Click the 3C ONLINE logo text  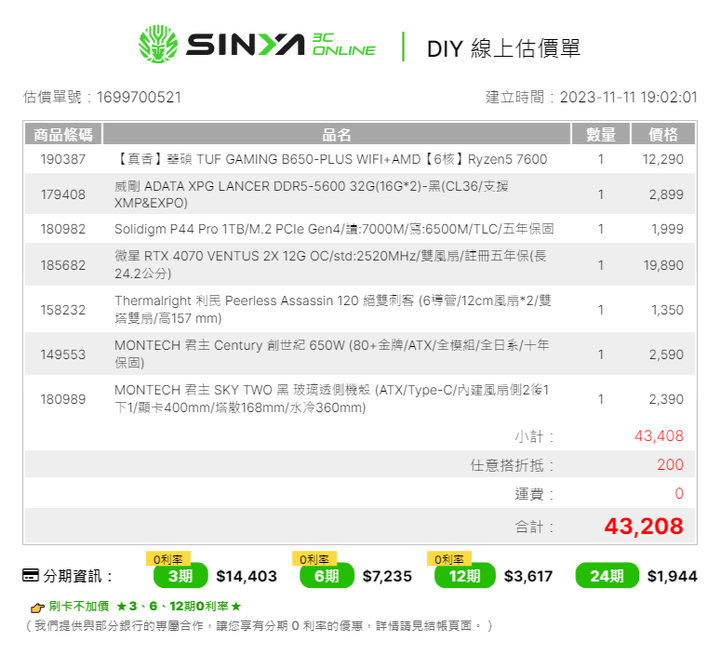tap(343, 45)
